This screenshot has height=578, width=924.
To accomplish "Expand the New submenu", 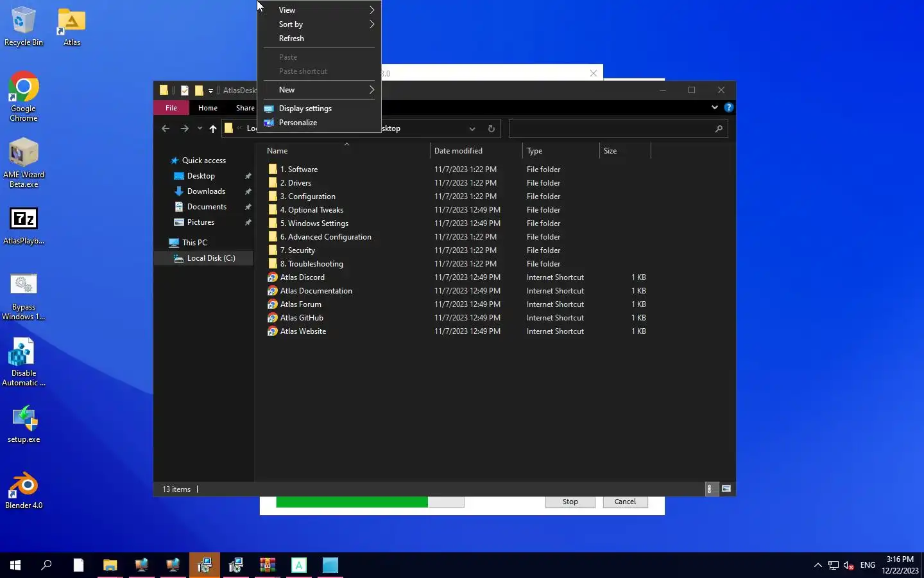I will coord(319,89).
